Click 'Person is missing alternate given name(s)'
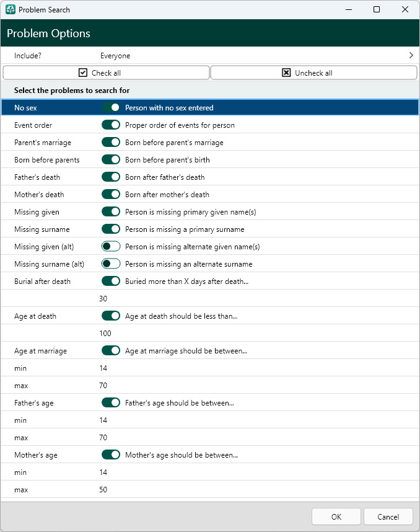This screenshot has height=532, width=420. tap(193, 247)
